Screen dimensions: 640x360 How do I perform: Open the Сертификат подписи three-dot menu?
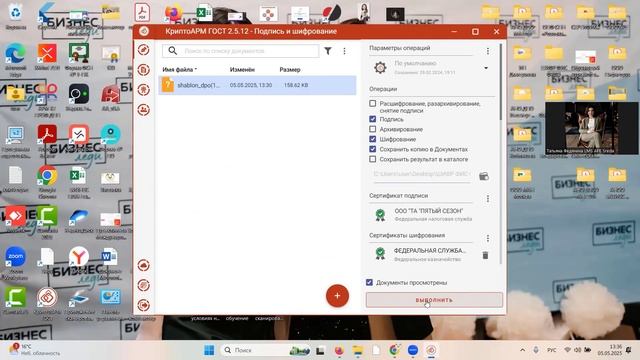point(487,199)
